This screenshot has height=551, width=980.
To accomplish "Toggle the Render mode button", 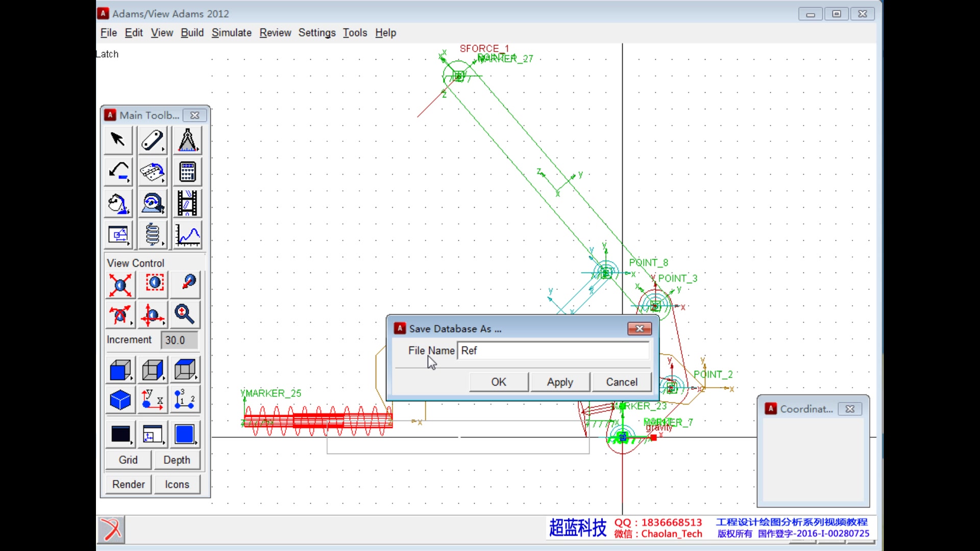I will point(128,485).
